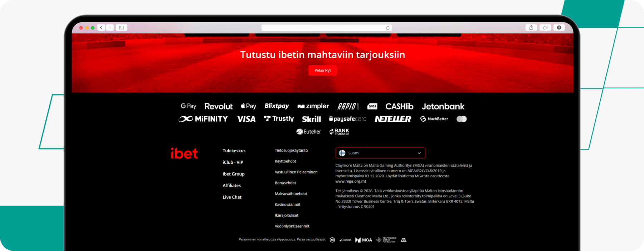Open Live Chat from footer
Viewport: 644px width, 251px height.
point(232,197)
